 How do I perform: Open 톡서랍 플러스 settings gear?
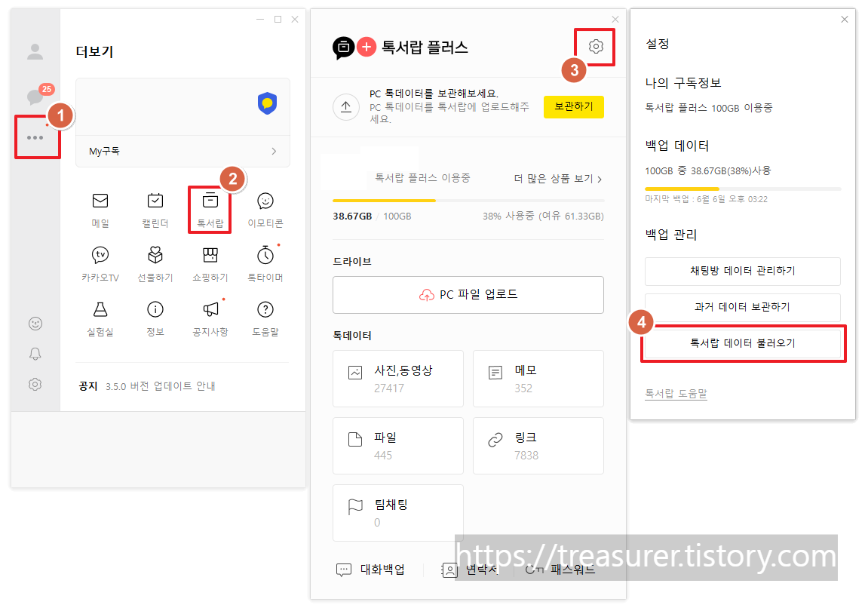(x=596, y=47)
